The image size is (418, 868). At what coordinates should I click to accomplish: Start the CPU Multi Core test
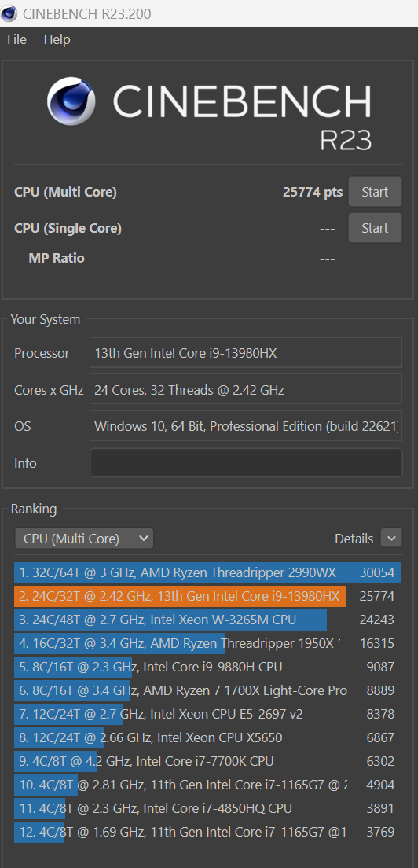click(x=375, y=192)
